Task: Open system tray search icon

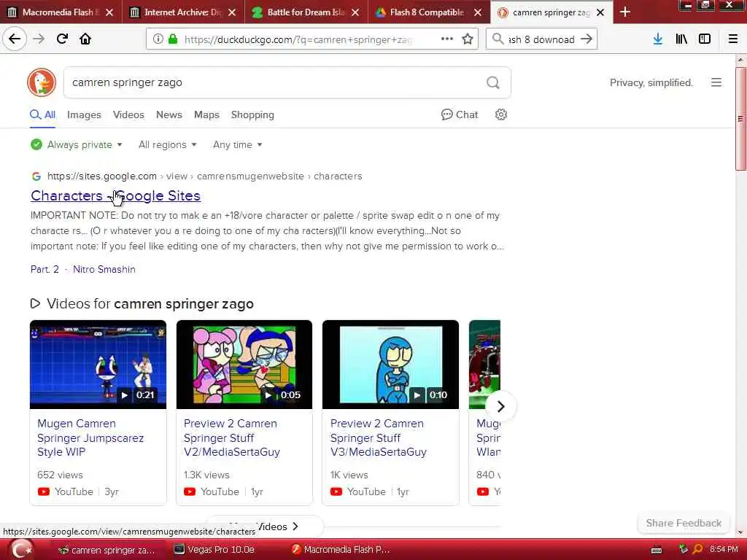Action: point(698,550)
